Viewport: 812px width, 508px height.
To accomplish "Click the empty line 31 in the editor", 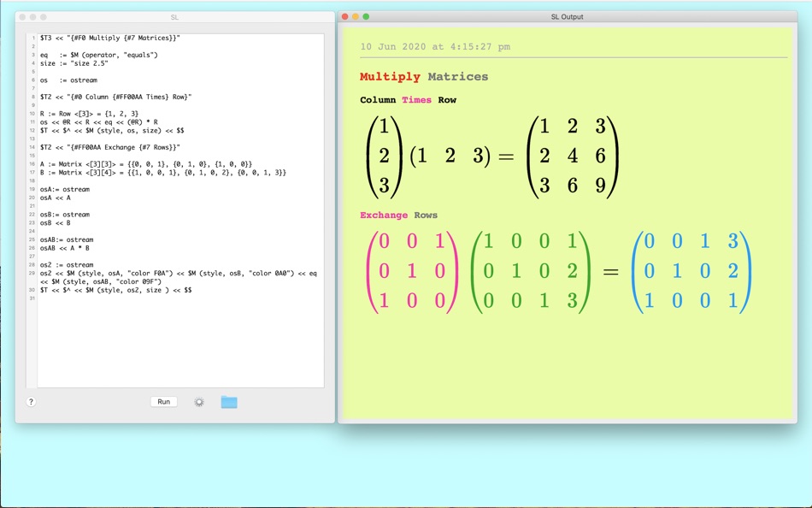I will [x=180, y=298].
